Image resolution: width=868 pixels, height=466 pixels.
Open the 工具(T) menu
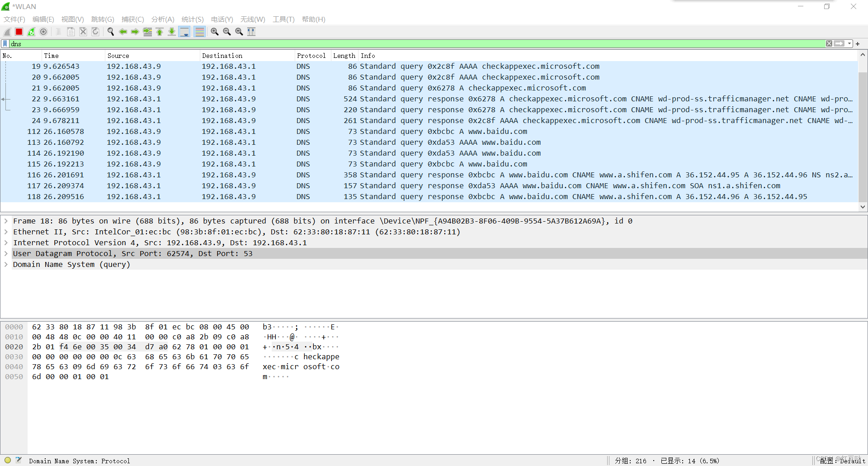point(283,19)
